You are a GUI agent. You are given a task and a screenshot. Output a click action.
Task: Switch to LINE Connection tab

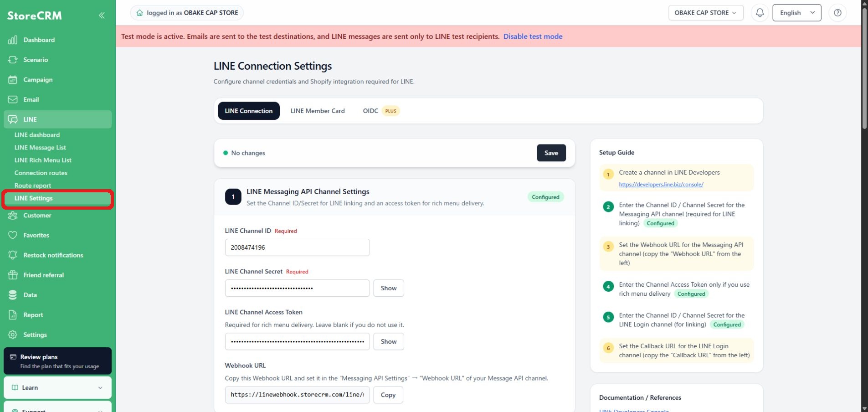249,111
